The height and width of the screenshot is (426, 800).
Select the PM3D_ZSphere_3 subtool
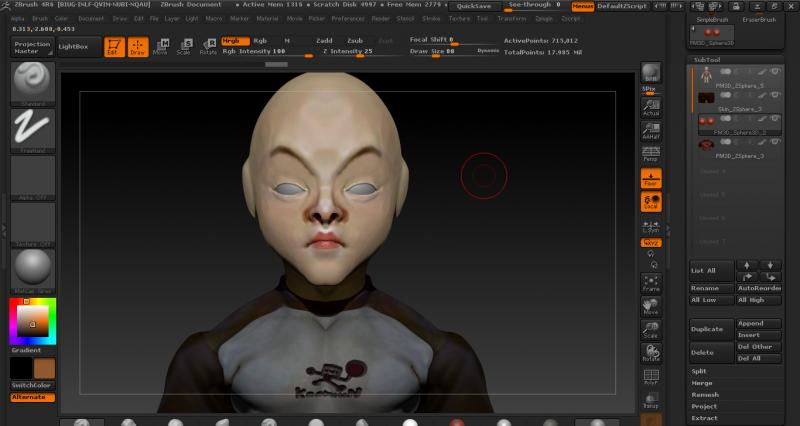coord(738,148)
